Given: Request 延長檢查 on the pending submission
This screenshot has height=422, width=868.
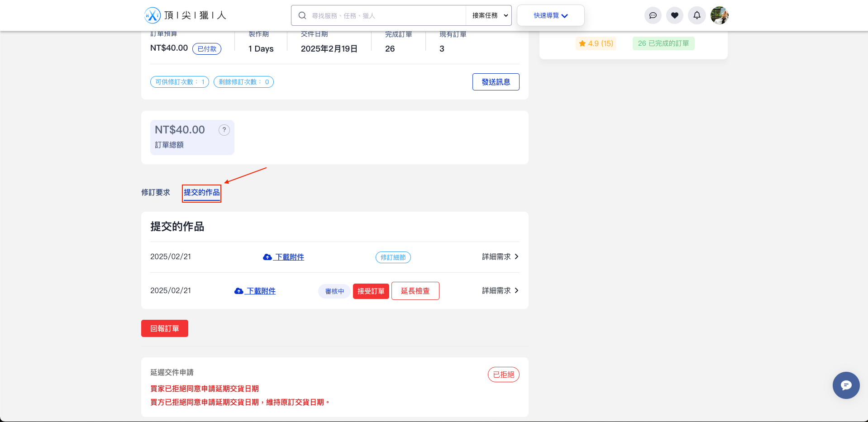Looking at the screenshot, I should click(415, 291).
